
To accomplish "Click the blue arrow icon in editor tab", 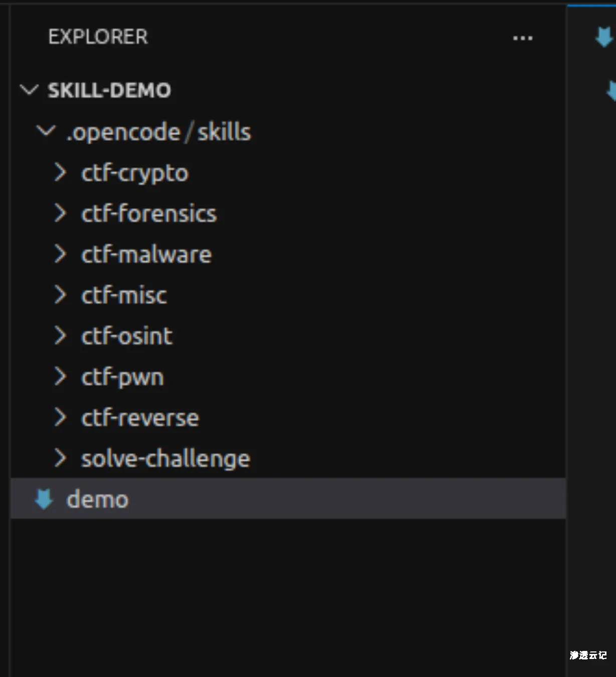I will tap(603, 38).
